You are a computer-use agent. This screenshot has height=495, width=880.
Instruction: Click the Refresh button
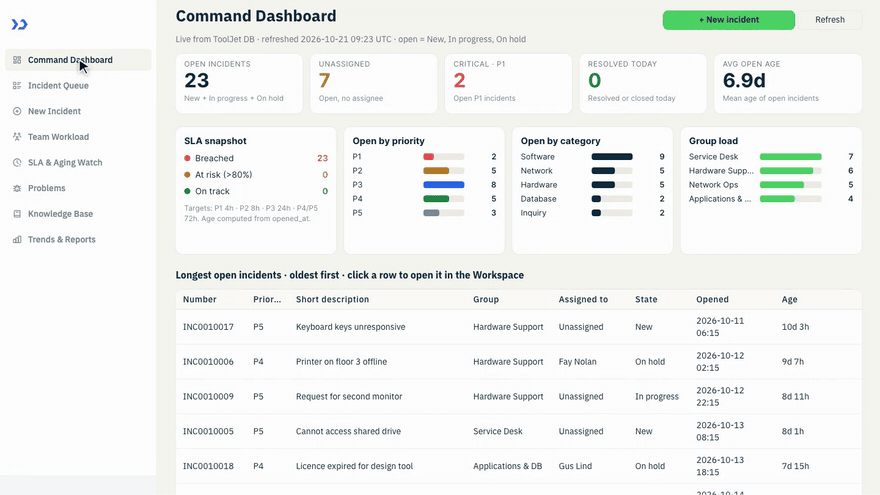[x=829, y=20]
